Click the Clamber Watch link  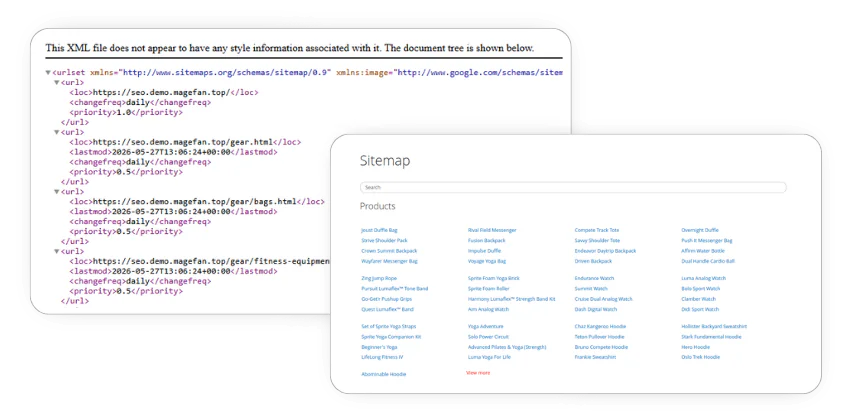pyautogui.click(x=699, y=299)
